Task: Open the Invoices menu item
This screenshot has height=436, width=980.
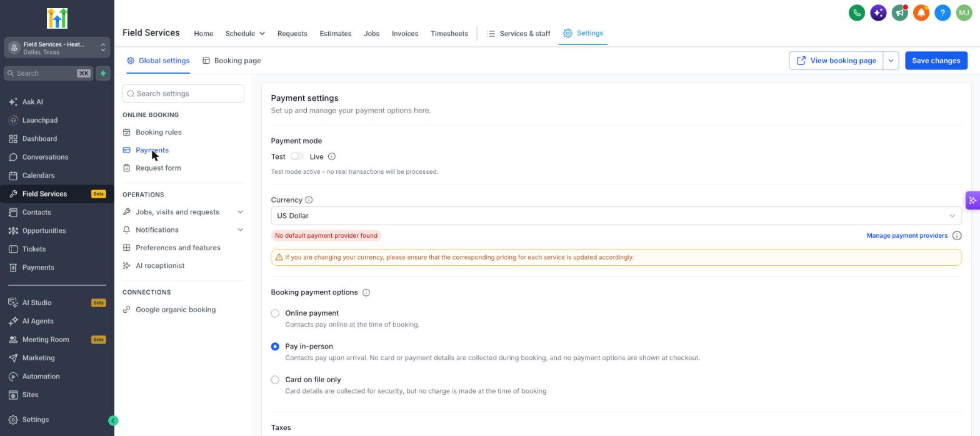Action: click(405, 34)
